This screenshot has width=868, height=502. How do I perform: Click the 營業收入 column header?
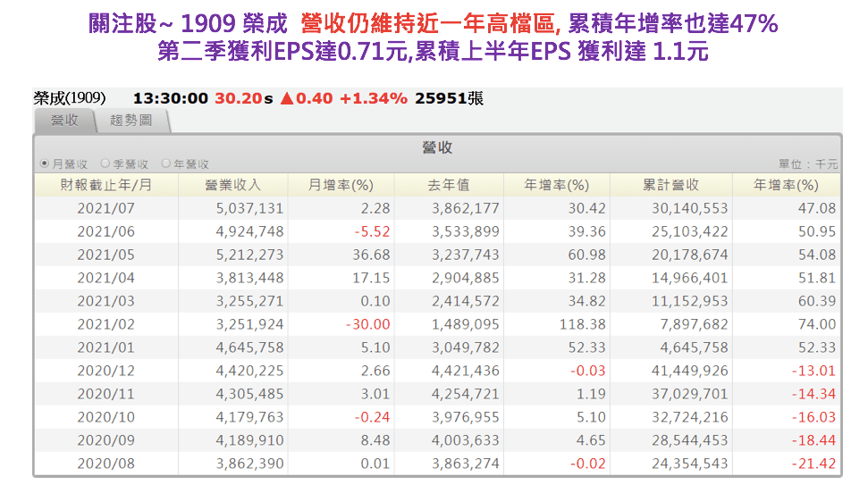[x=232, y=185]
